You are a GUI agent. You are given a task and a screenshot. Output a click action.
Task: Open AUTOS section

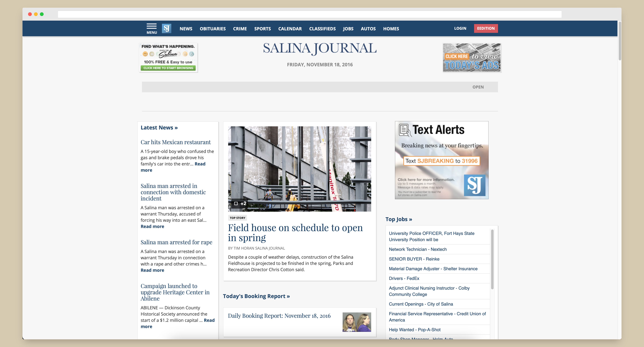point(368,29)
